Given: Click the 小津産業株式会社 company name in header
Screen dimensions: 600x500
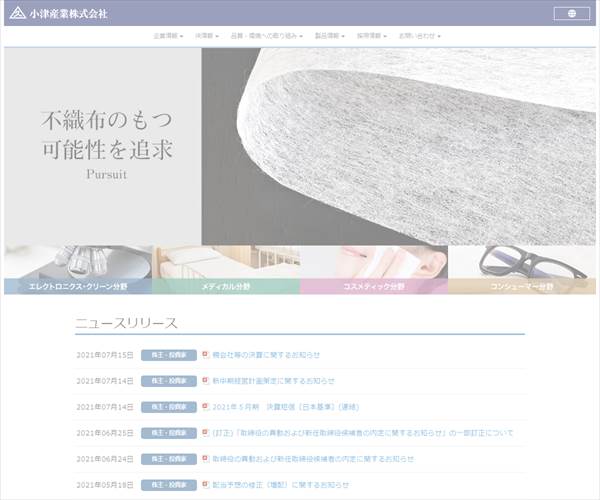Looking at the screenshot, I should pos(68,14).
